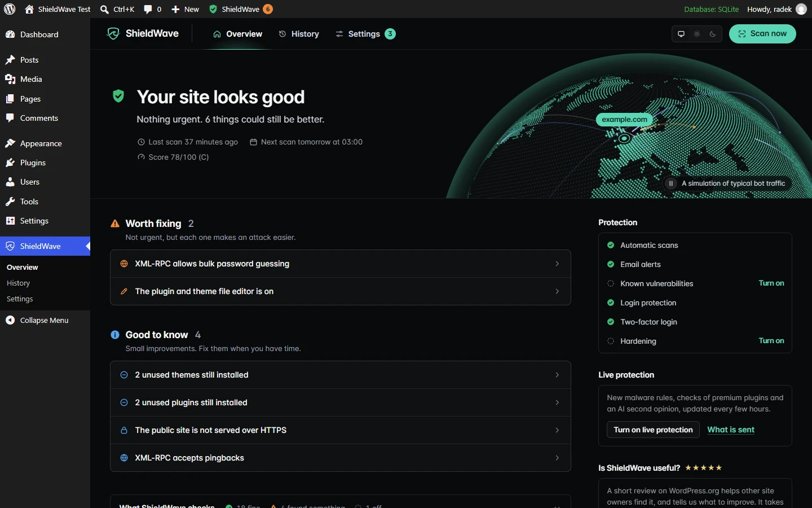This screenshot has width=812, height=508.
Task: Click pencil icon on file editor row
Action: (124, 291)
